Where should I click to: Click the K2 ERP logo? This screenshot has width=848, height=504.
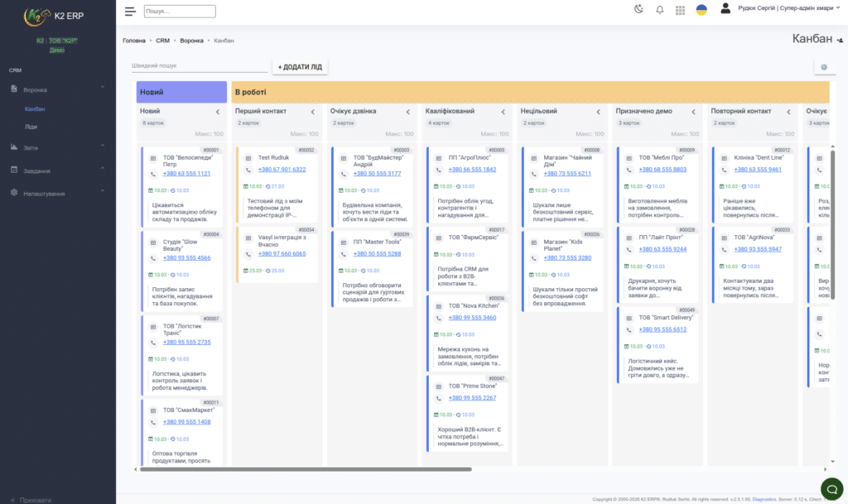54,17
